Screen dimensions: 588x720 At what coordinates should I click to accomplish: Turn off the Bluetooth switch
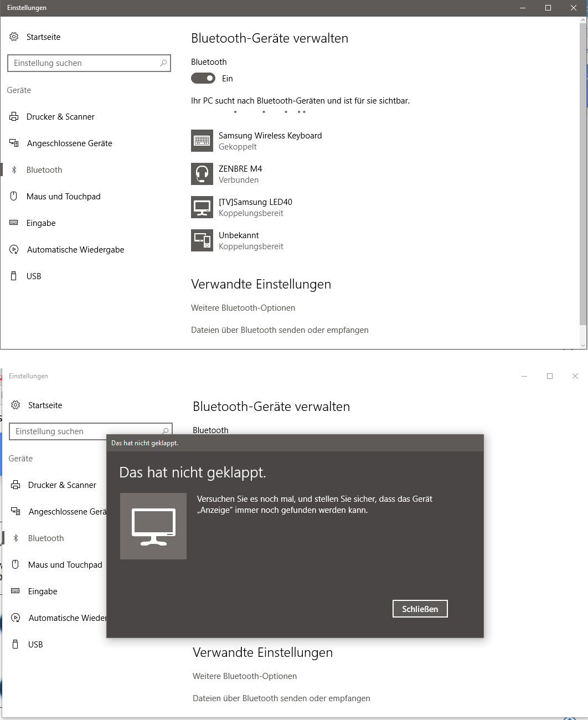point(203,79)
